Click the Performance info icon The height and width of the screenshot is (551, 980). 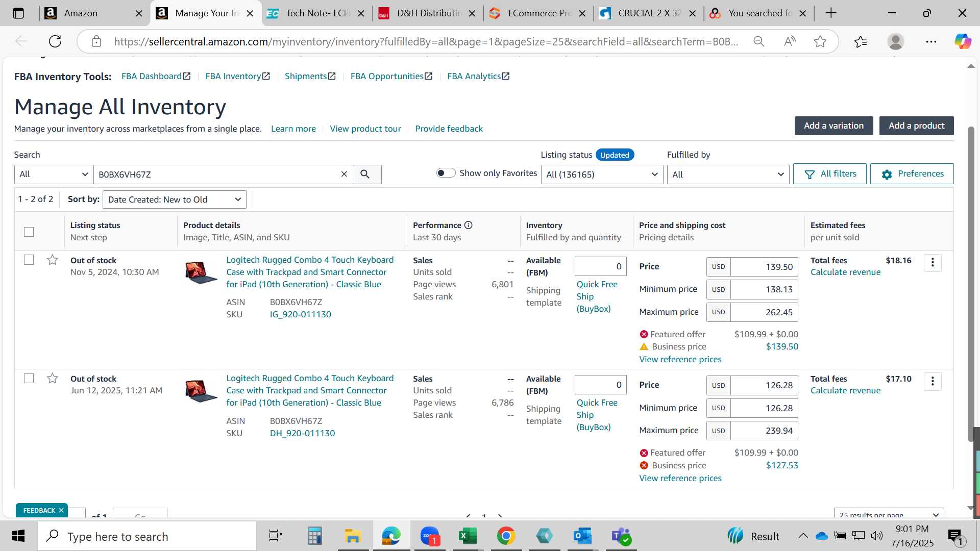pos(468,225)
